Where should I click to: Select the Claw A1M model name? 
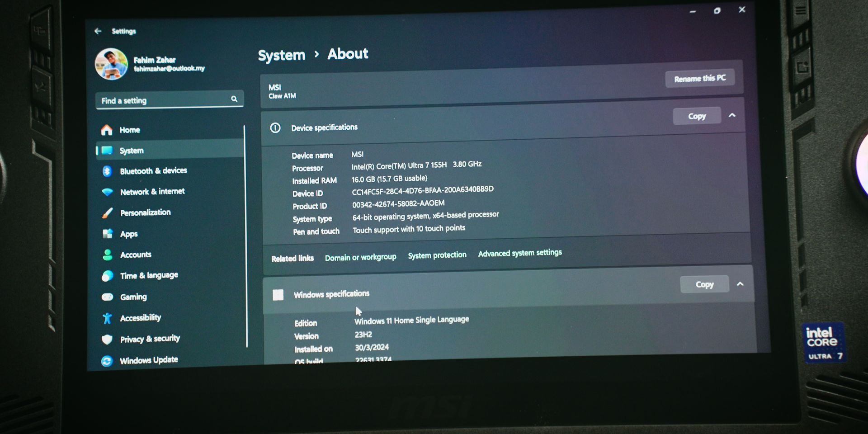pos(282,96)
